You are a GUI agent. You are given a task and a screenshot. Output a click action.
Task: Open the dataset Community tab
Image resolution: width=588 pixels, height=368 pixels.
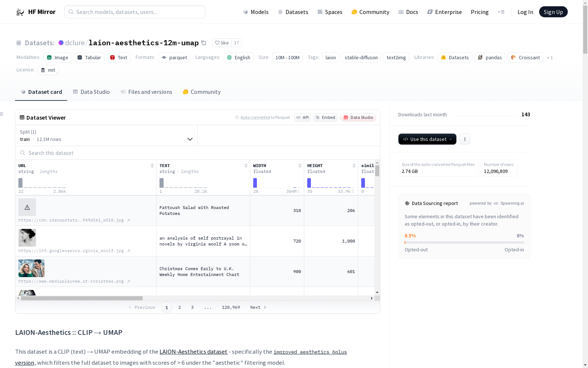coord(202,92)
